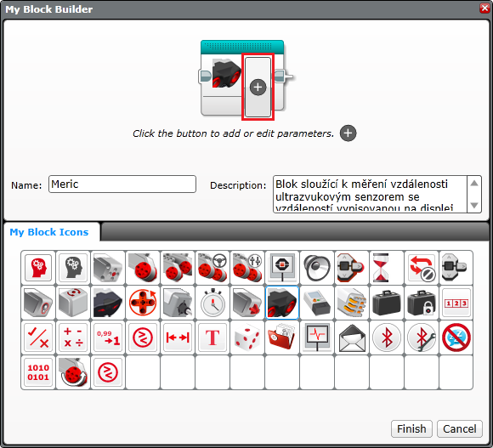493x448 pixels.
Task: Pick the open envelope messaging icon
Action: pyautogui.click(x=352, y=337)
